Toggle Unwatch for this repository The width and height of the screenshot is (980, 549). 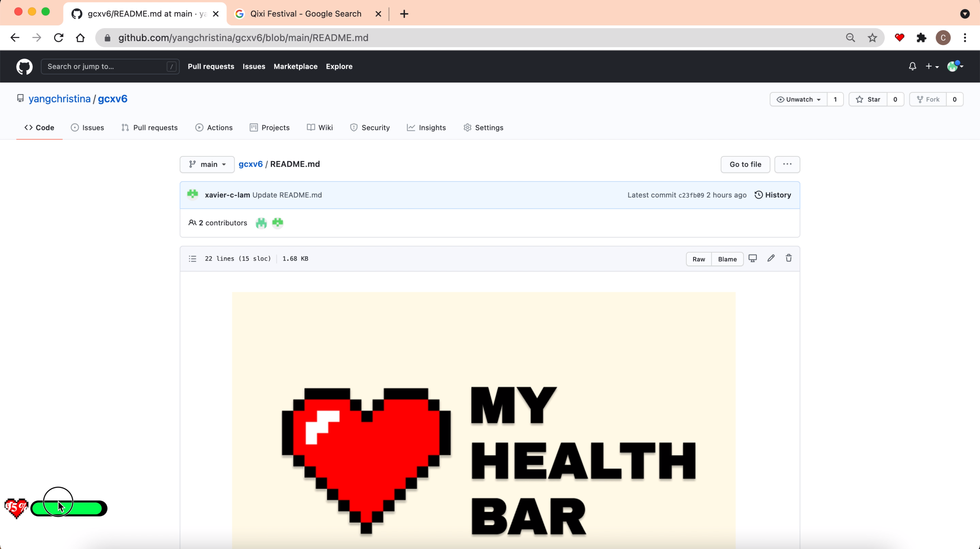798,99
